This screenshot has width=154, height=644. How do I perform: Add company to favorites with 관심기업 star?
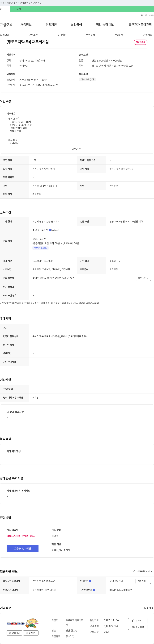pyautogui.click(x=14, y=633)
